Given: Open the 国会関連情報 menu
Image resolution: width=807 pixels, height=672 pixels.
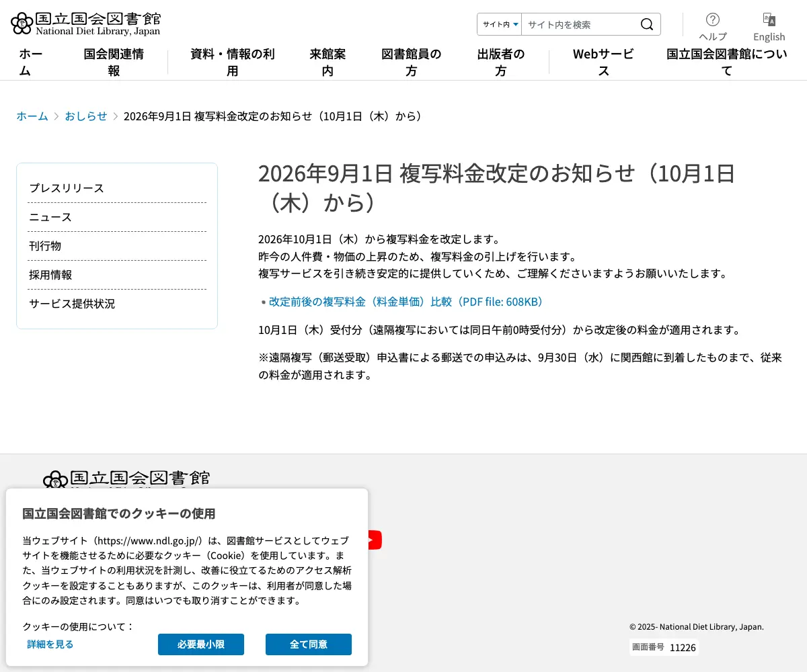Looking at the screenshot, I should 114,62.
